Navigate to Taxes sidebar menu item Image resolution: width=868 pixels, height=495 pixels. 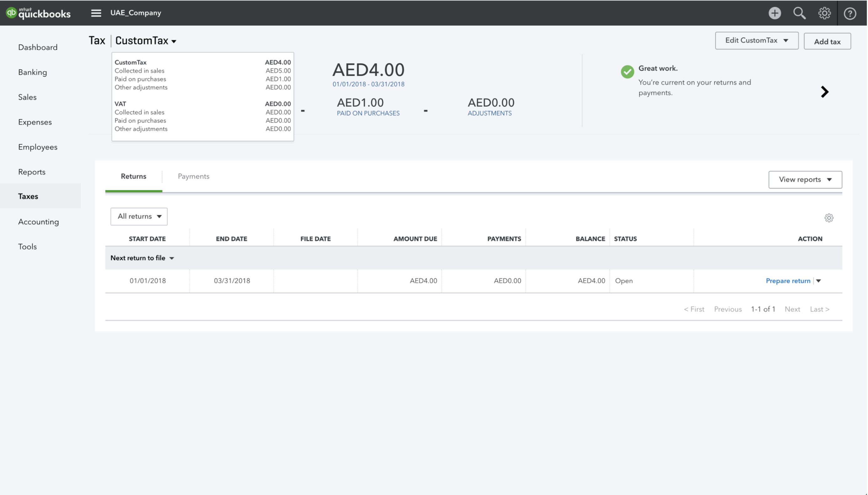coord(28,196)
